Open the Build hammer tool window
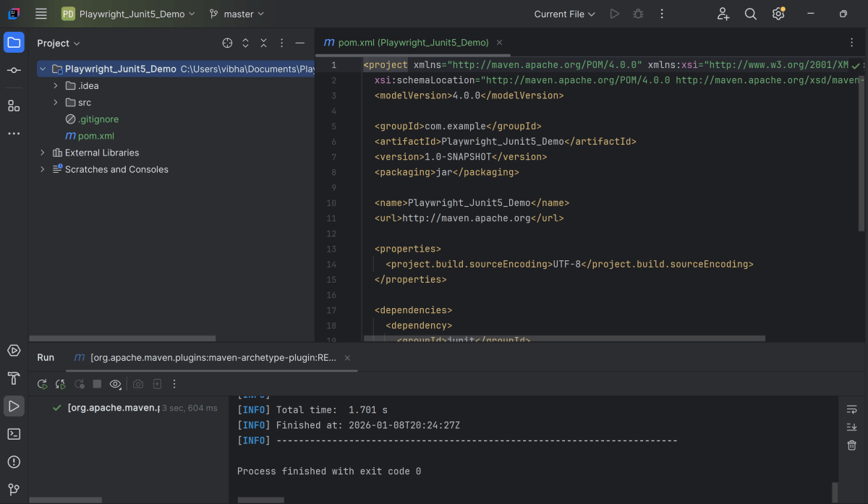The width and height of the screenshot is (868, 504). click(x=14, y=378)
